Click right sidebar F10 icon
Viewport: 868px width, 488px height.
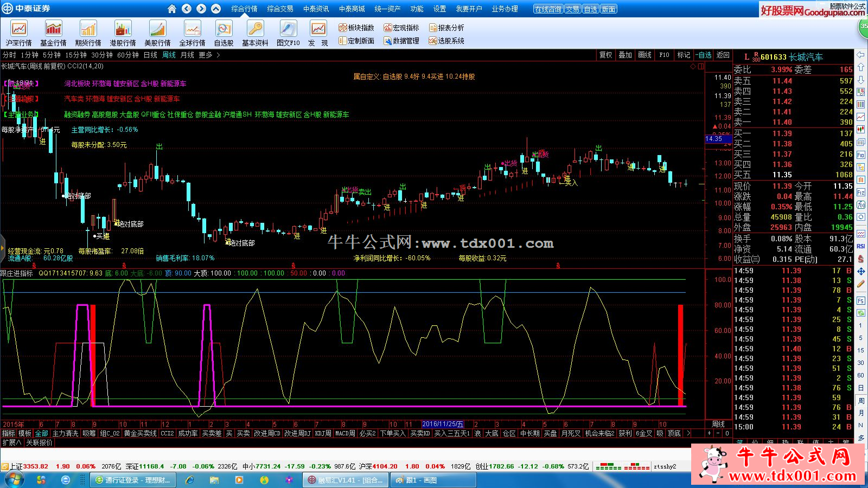click(x=861, y=155)
